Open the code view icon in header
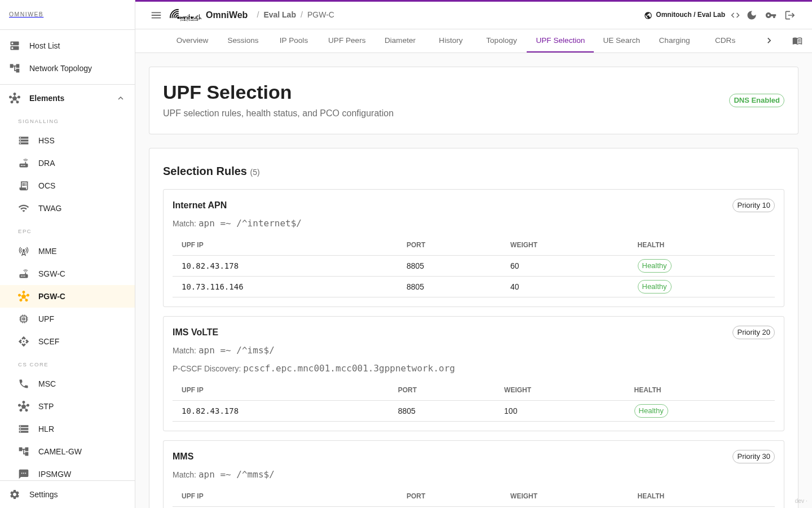The image size is (812, 508). [735, 15]
